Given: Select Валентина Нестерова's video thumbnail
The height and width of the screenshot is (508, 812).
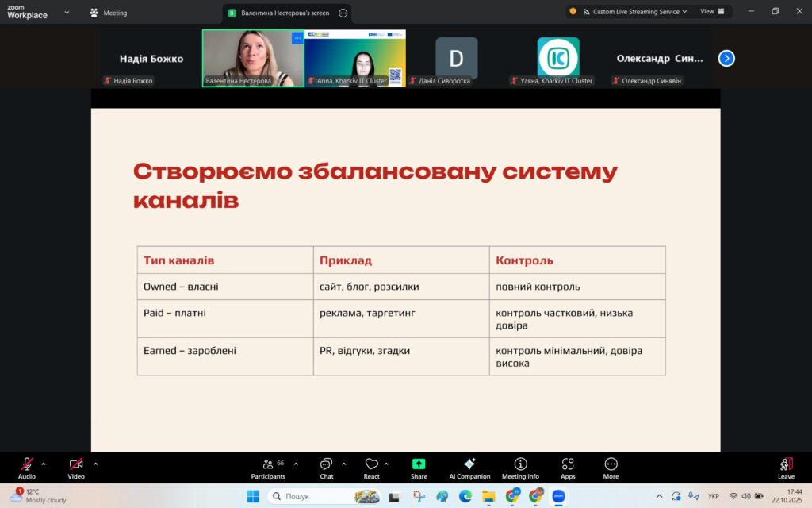Looking at the screenshot, I should coord(253,58).
